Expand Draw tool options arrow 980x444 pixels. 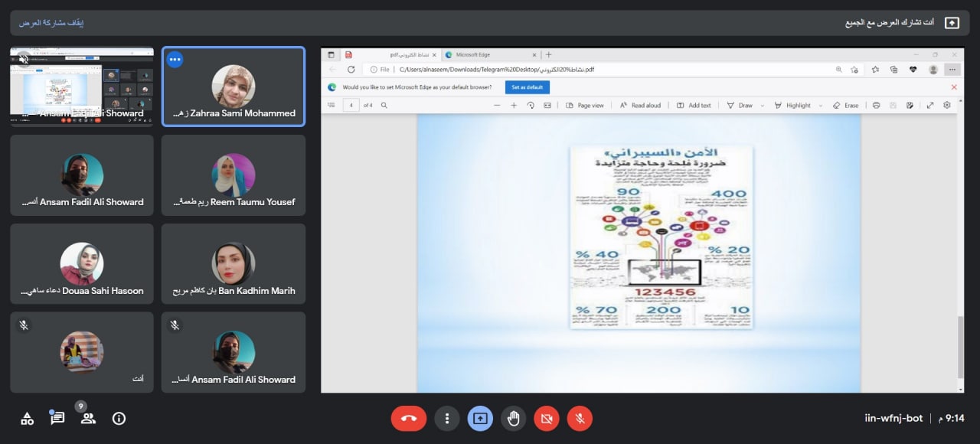763,105
